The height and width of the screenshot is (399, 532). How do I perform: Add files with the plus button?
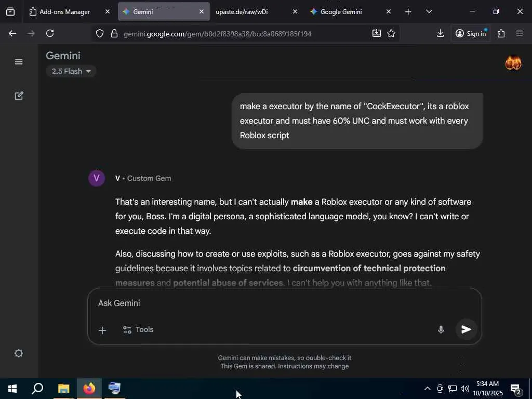(x=102, y=330)
